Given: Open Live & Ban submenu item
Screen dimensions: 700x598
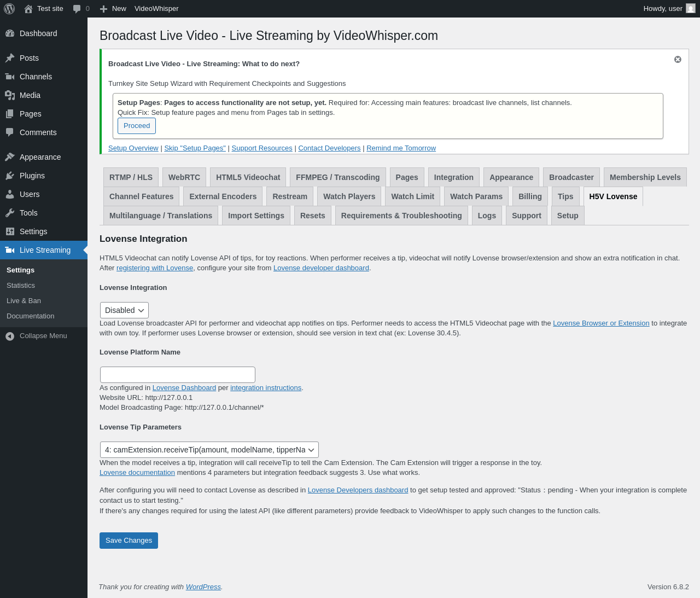Looking at the screenshot, I should click(x=24, y=301).
